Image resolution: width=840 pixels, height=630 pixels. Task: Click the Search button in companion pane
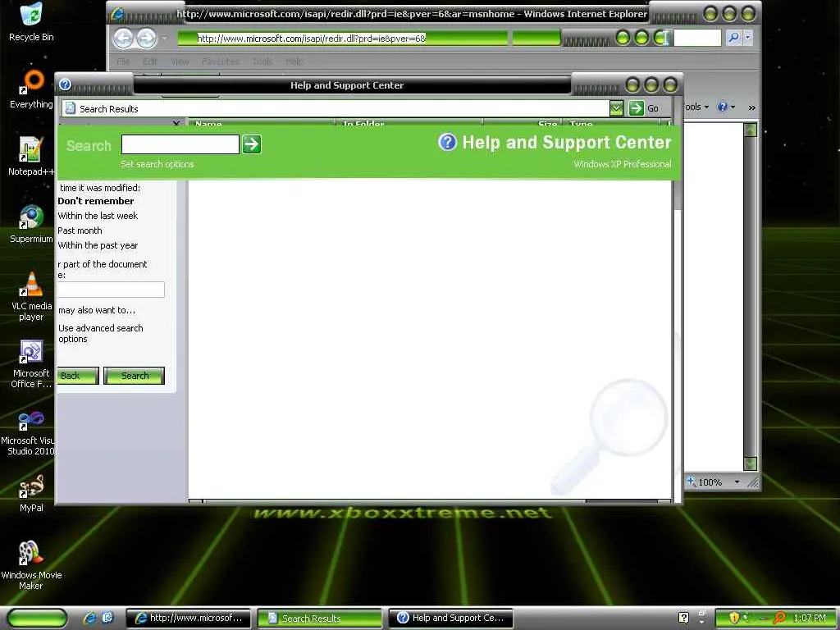tap(134, 376)
